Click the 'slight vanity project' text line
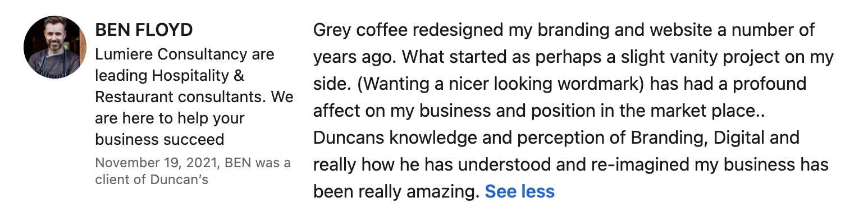 point(573,57)
